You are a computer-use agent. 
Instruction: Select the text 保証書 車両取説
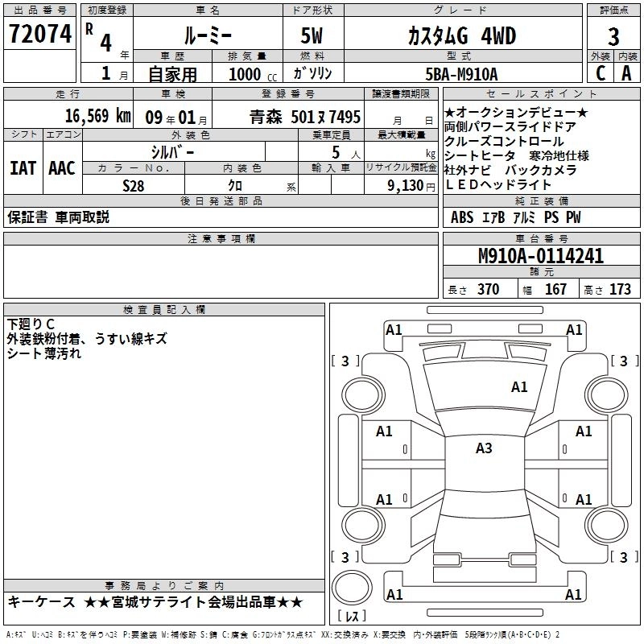click(x=58, y=217)
